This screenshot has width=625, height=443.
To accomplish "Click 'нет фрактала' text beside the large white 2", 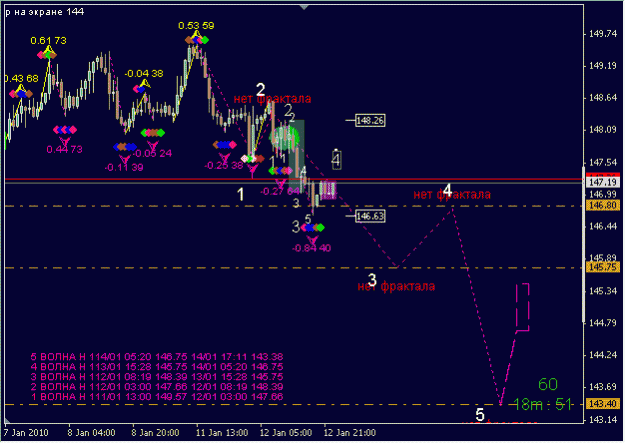I will 272,99.
